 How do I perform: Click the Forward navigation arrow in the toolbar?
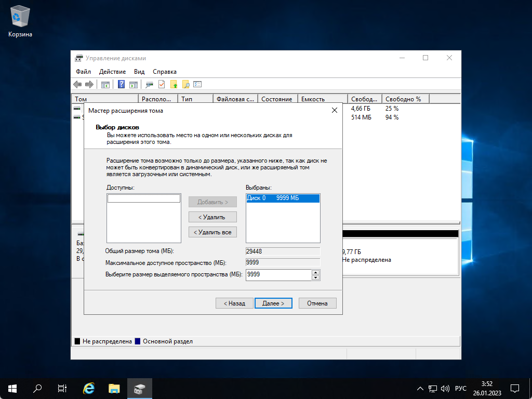[x=89, y=84]
